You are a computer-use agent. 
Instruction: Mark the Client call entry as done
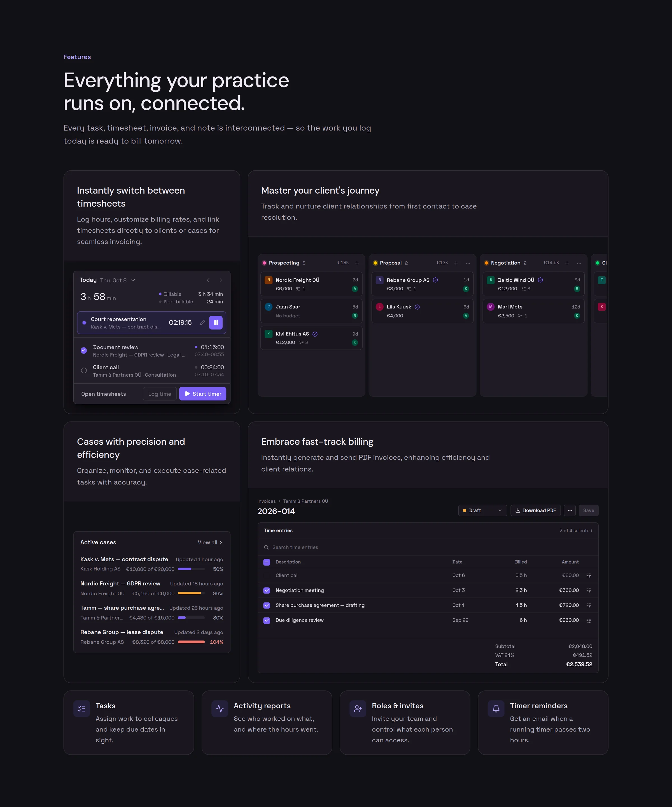[84, 371]
